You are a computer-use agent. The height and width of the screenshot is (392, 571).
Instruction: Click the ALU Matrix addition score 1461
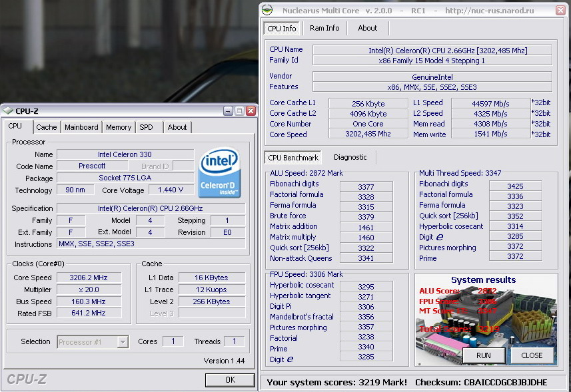(366, 228)
